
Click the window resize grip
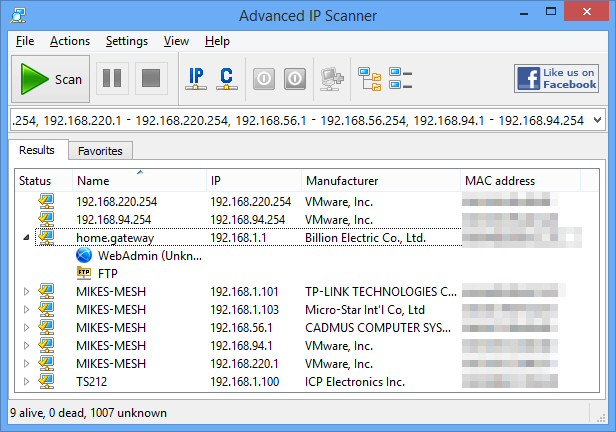point(601,418)
